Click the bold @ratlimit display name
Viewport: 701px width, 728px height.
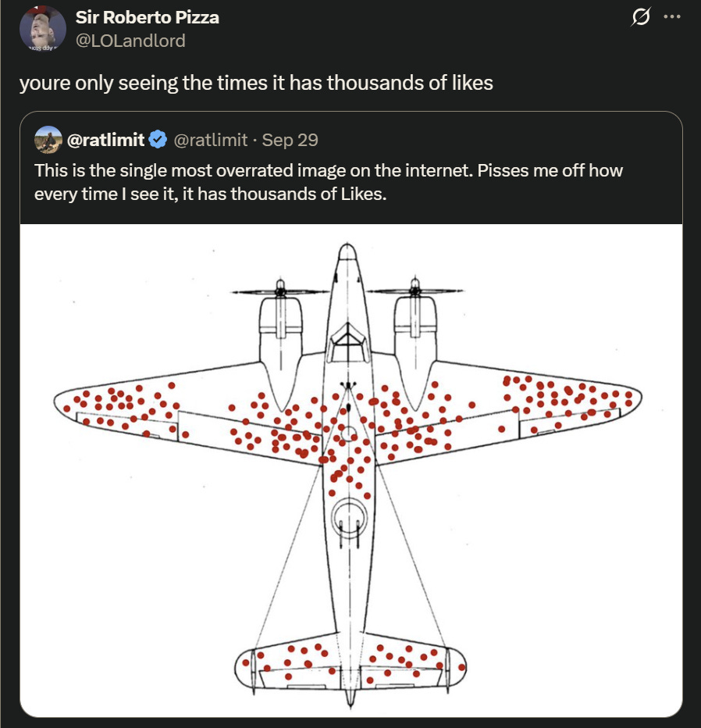click(x=106, y=140)
